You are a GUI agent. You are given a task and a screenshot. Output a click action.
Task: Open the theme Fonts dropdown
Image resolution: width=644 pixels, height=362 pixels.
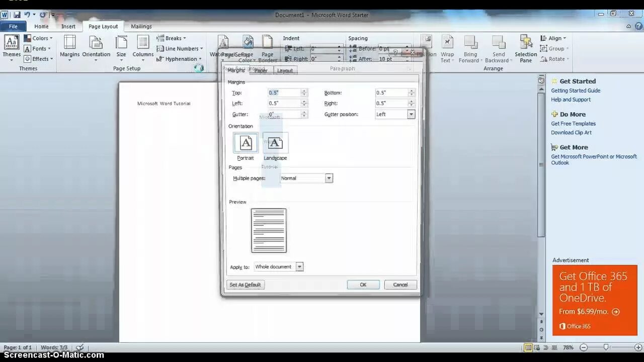[38, 49]
